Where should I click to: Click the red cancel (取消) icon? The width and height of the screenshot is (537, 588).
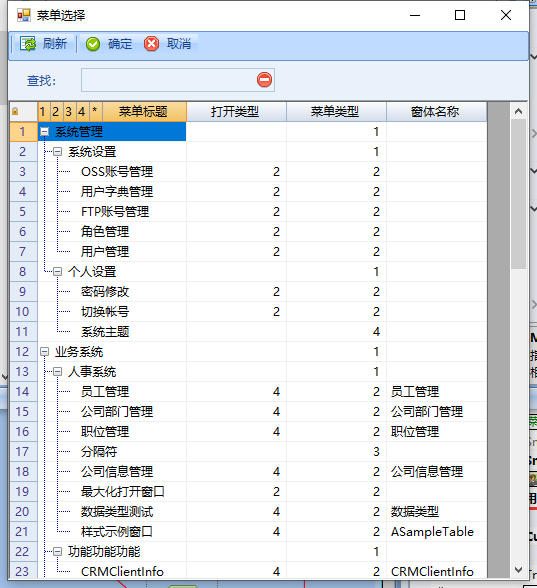tap(152, 44)
